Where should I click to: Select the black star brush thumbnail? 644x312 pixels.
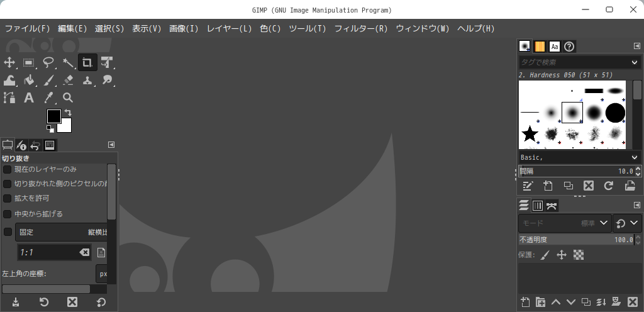(x=530, y=133)
